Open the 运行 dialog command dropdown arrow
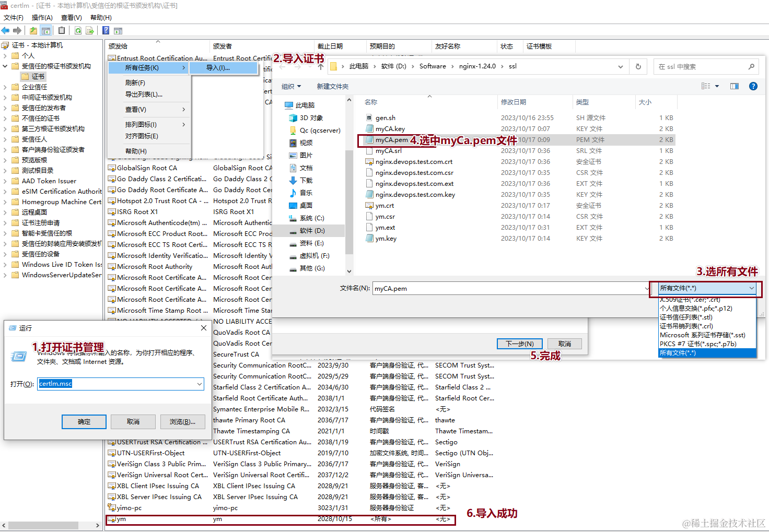 coord(200,384)
